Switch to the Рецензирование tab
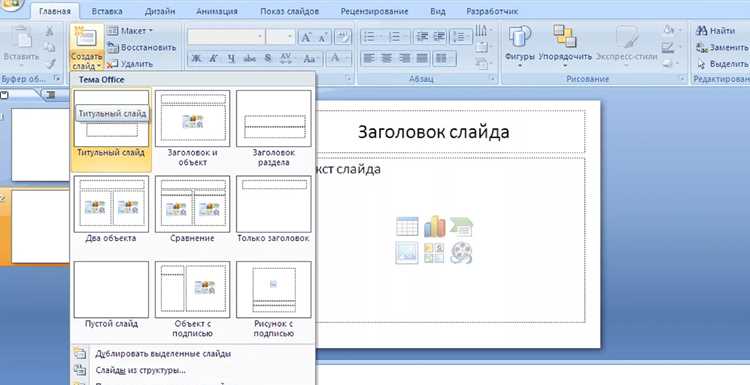 (375, 11)
